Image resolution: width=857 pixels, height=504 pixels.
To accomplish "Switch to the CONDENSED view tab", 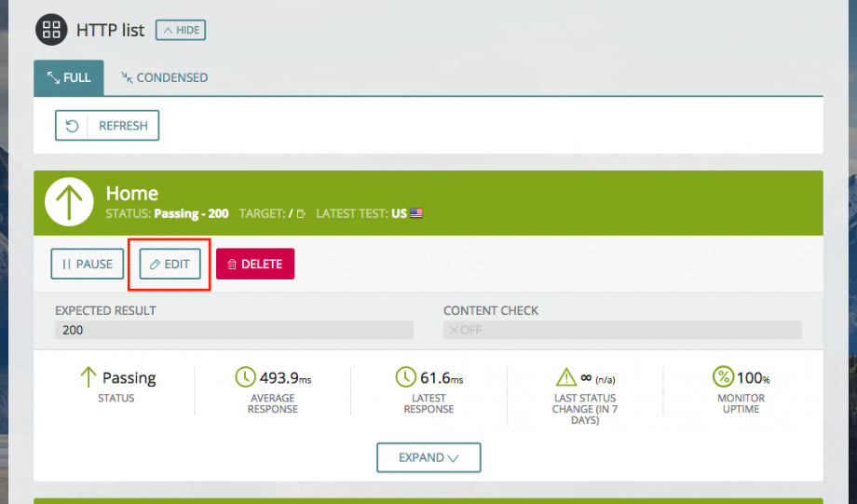I will click(164, 77).
